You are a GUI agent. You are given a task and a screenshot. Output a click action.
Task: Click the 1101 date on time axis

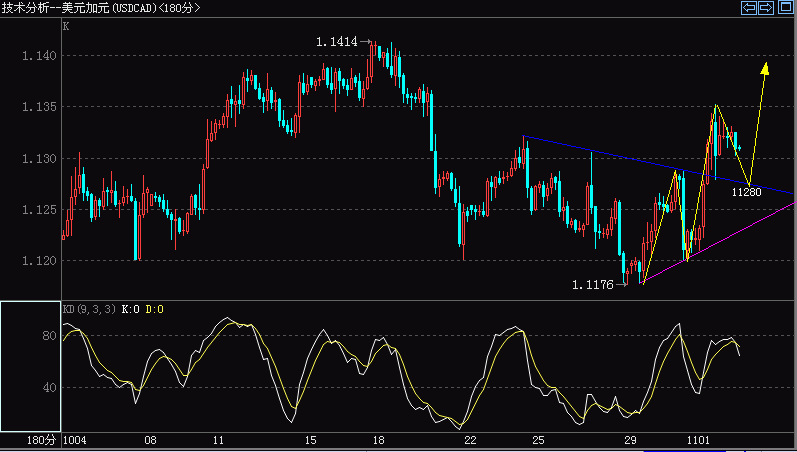[698, 440]
